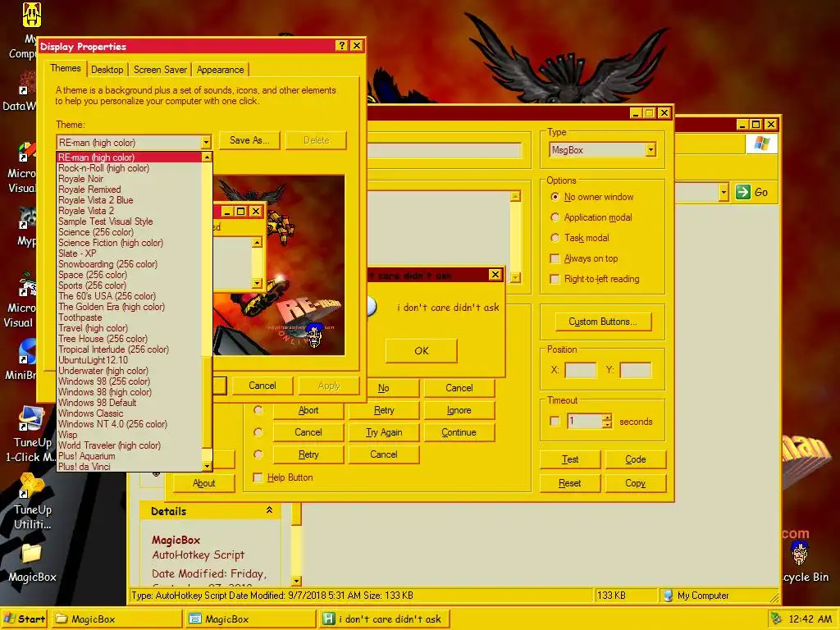This screenshot has width=840, height=630.
Task: Choose Royale Noir from theme list
Action: tap(81, 179)
